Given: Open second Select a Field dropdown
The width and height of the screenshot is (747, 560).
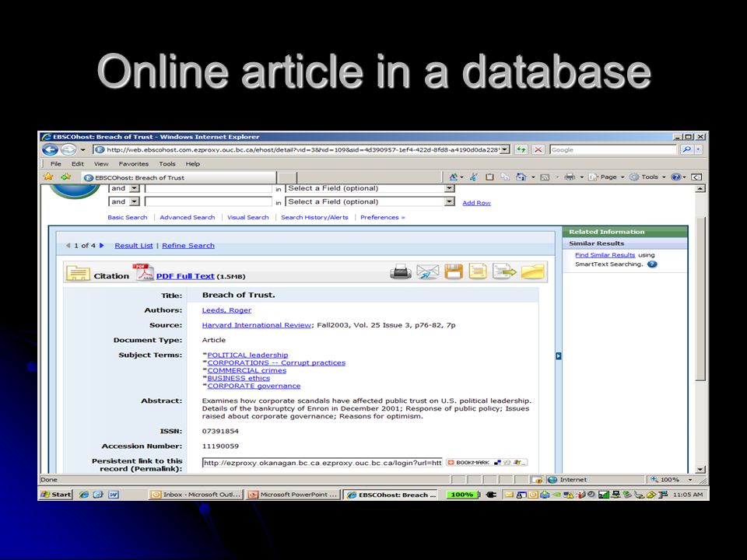Looking at the screenshot, I should [449, 201].
